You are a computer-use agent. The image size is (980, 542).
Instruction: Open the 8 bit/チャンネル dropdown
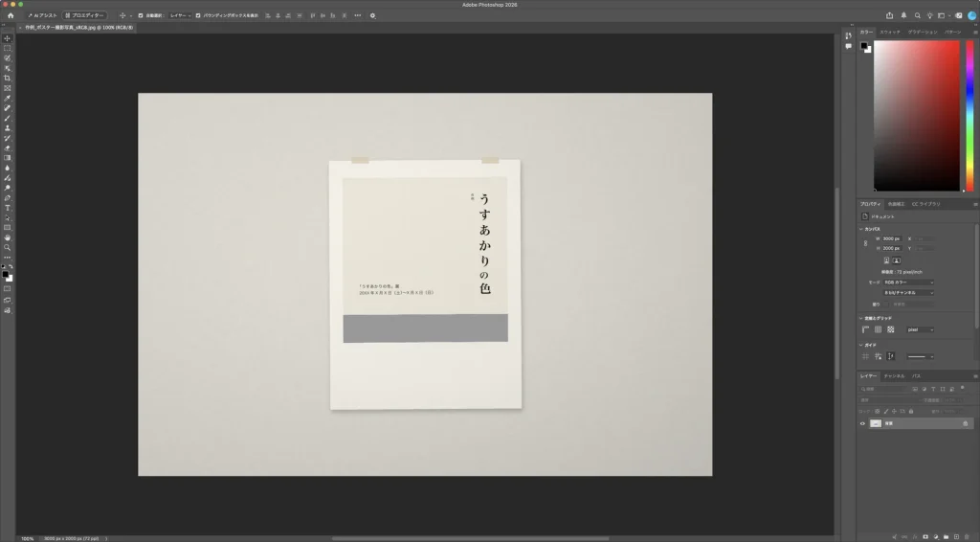click(908, 293)
